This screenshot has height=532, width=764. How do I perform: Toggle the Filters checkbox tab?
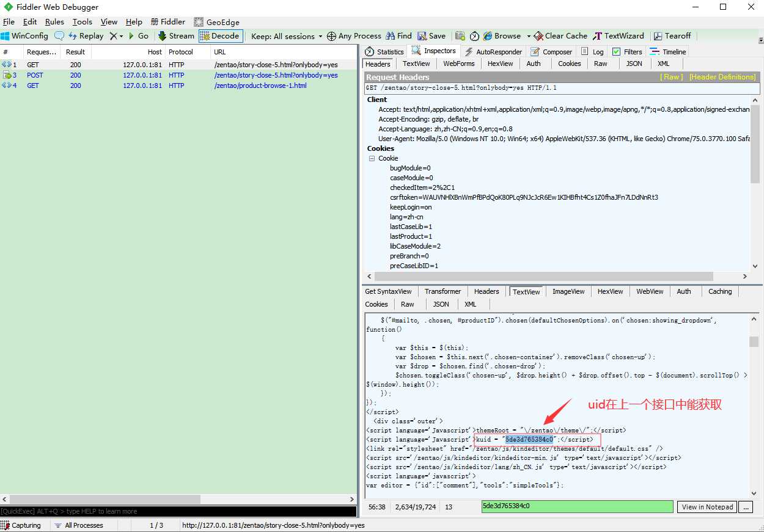pyautogui.click(x=627, y=52)
